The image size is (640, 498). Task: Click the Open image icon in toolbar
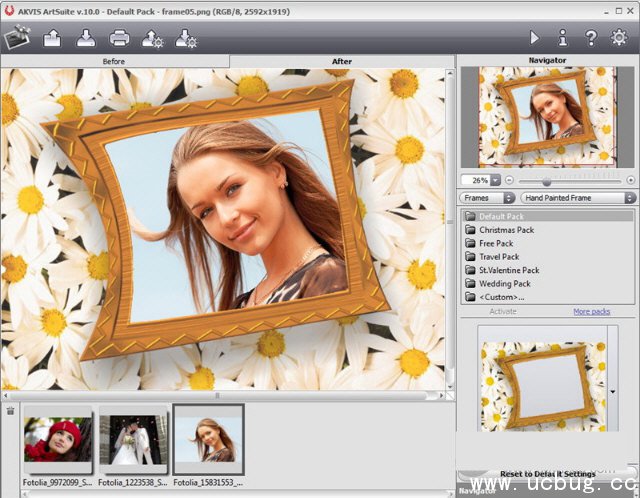(x=53, y=39)
